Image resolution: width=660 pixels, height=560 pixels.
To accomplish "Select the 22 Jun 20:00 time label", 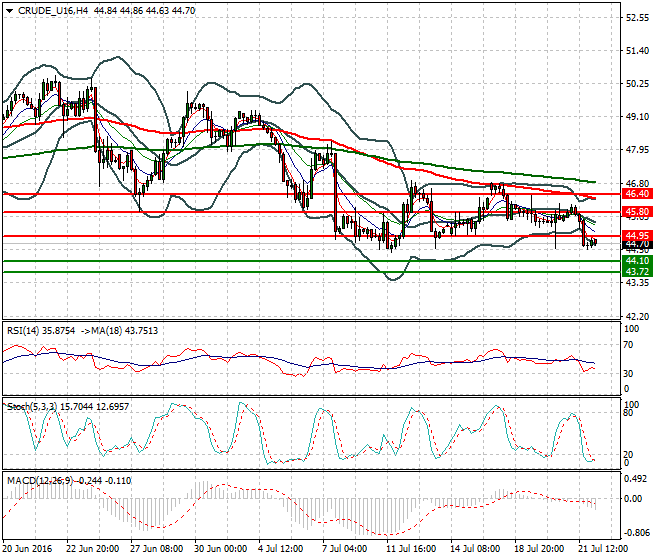I will pos(93,549).
